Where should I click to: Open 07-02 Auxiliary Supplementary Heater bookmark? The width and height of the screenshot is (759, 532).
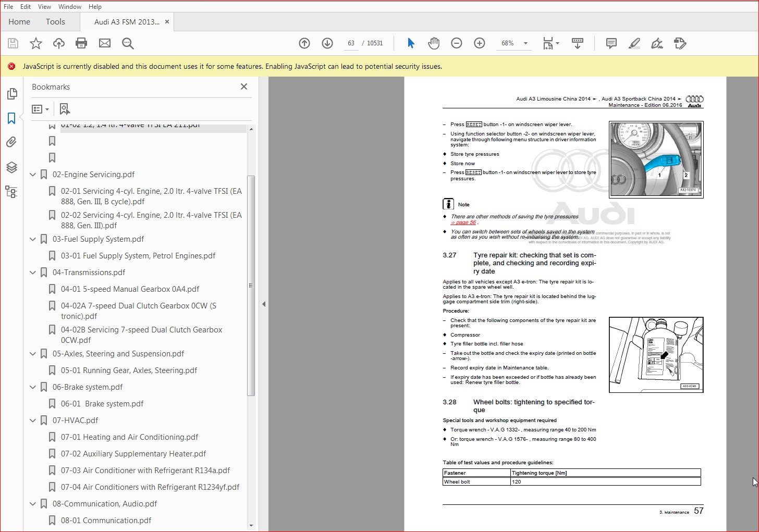pos(133,454)
